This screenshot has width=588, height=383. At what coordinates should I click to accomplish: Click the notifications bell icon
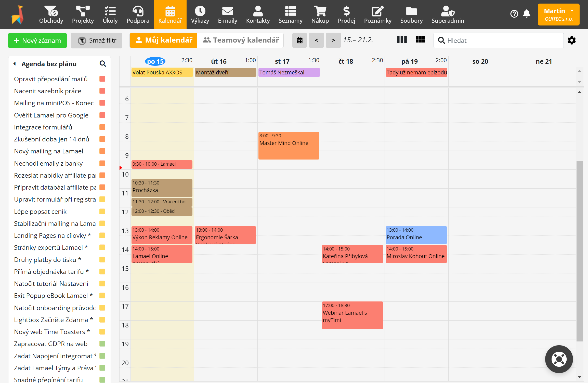tap(527, 14)
